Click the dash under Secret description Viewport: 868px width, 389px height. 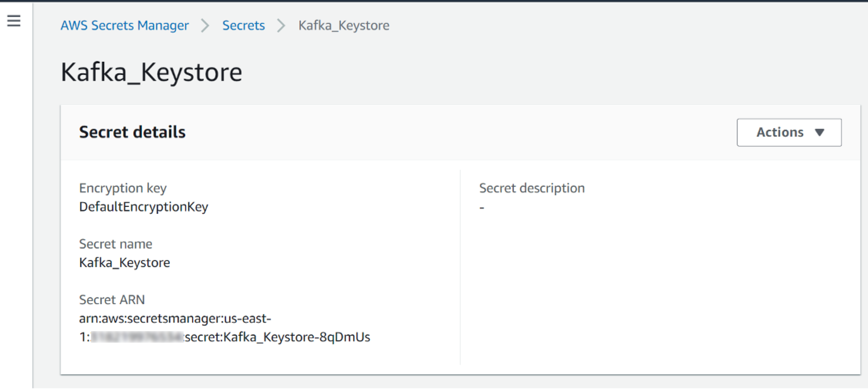482,208
